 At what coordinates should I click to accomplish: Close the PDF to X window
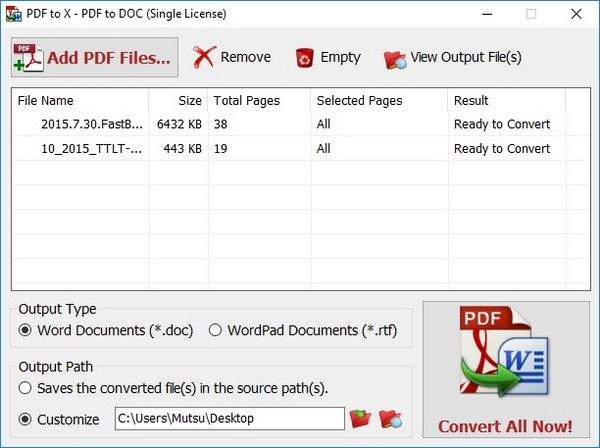click(x=576, y=14)
